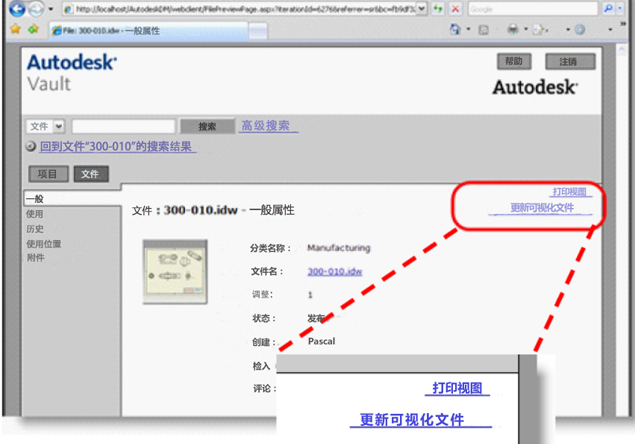
Task: Click the drawing thumbnail preview of 300-010.idw
Action: click(175, 271)
